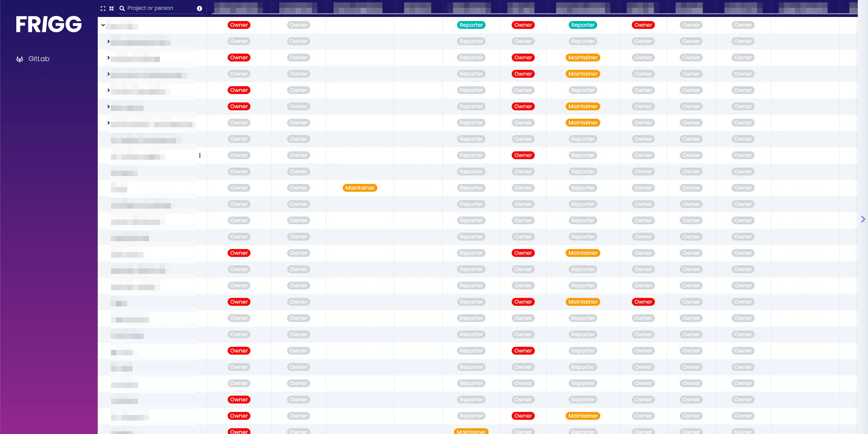
Task: Expand the fourth collapsed subgroup row
Action: 108,90
